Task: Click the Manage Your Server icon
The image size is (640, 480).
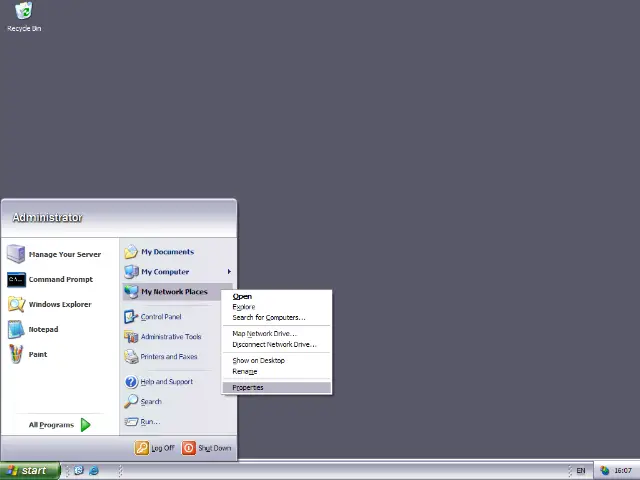Action: coord(16,254)
